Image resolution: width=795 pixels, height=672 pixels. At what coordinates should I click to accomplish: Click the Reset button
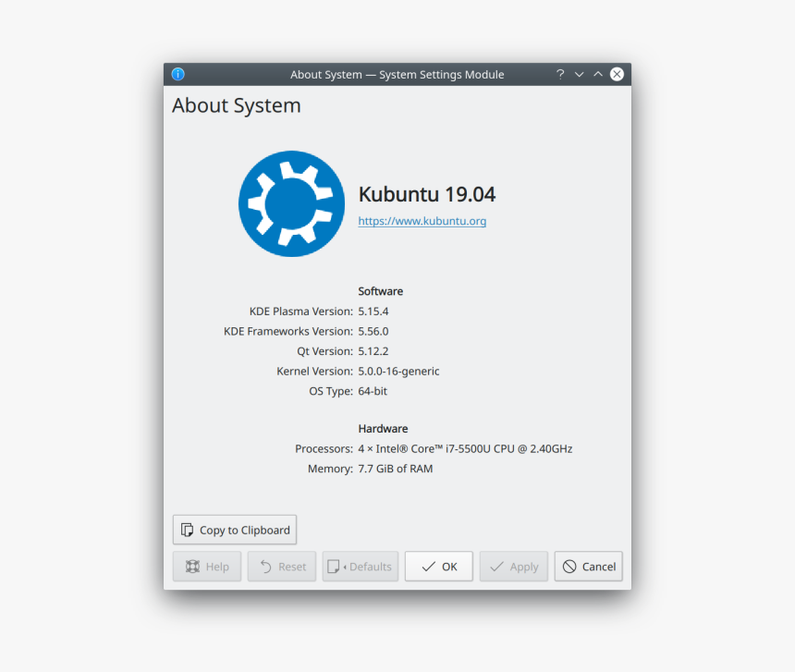(x=282, y=566)
